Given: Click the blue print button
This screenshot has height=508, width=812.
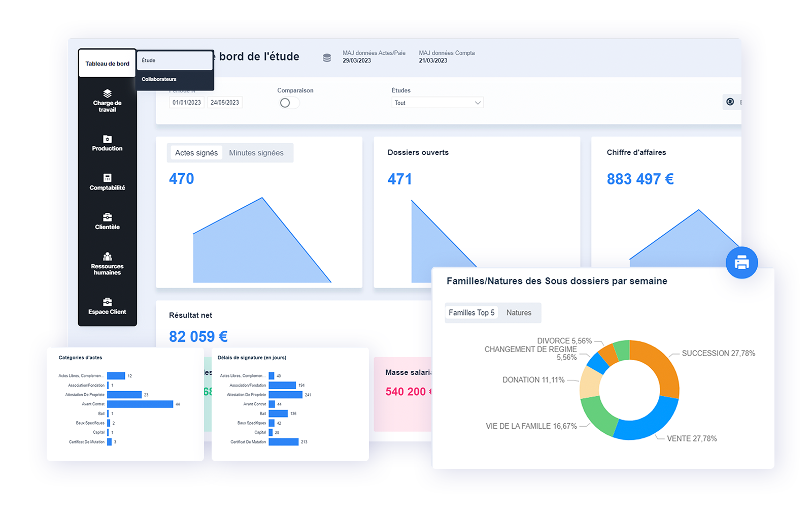Looking at the screenshot, I should [x=741, y=263].
